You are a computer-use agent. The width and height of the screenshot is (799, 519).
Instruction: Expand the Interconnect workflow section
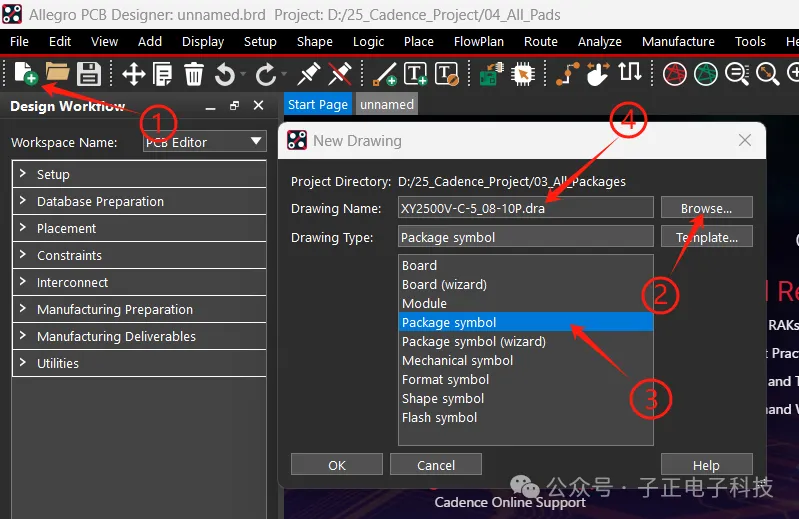pyautogui.click(x=139, y=282)
